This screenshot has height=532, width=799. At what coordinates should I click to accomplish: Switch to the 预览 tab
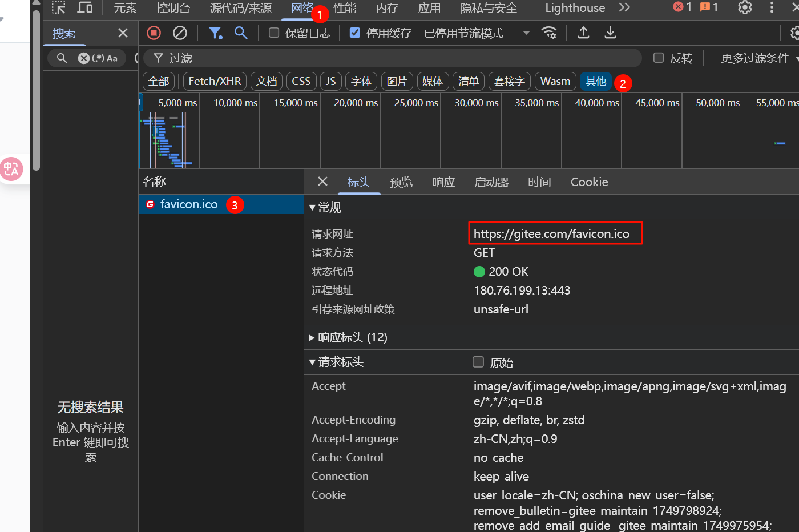coord(401,182)
